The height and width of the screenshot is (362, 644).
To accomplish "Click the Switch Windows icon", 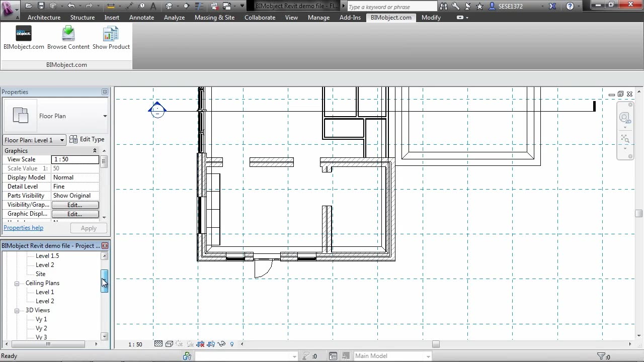I will click(226, 6).
